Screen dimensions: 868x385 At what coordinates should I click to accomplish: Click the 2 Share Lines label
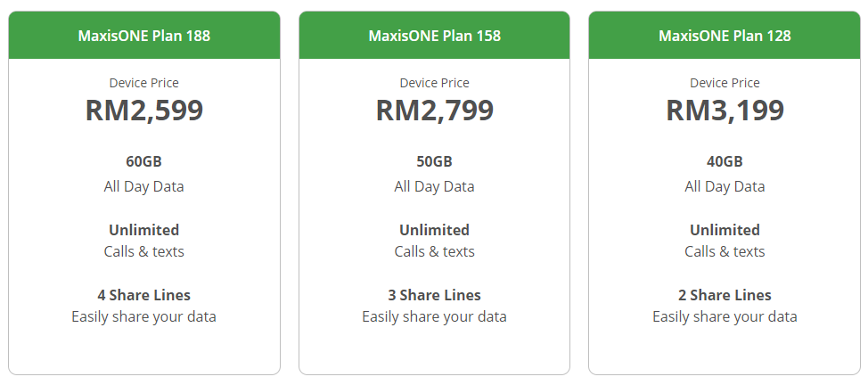725,295
